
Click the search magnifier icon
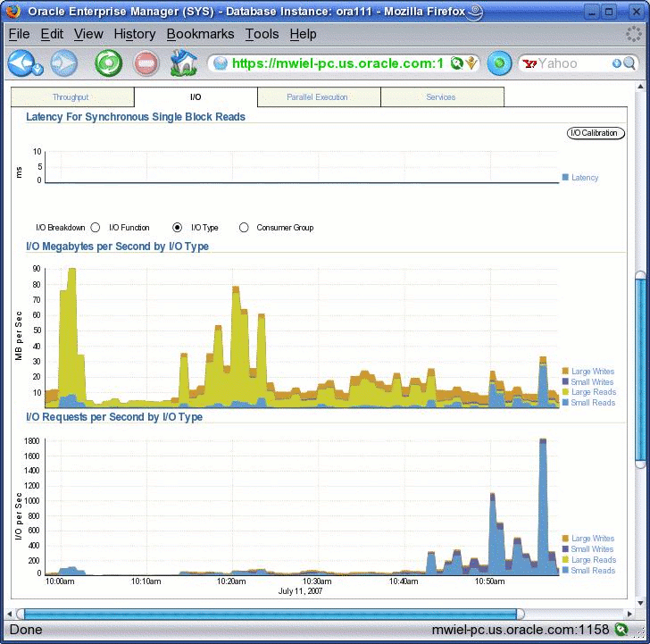(x=629, y=63)
